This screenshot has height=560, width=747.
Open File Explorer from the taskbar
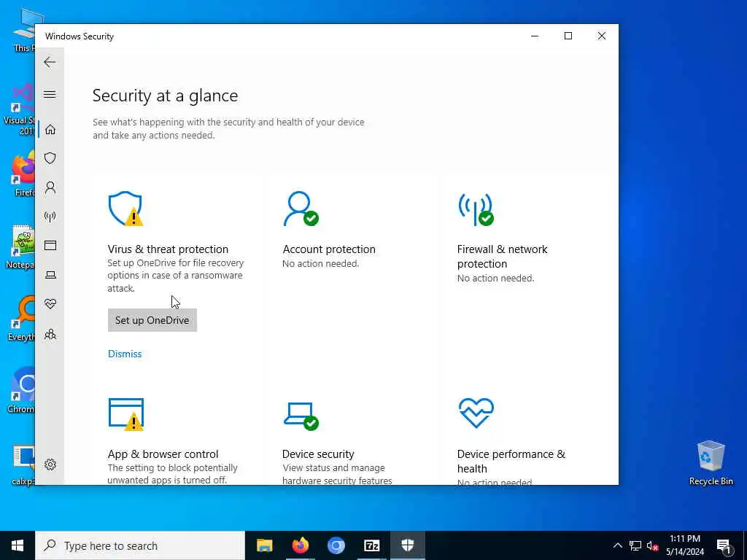tap(264, 545)
